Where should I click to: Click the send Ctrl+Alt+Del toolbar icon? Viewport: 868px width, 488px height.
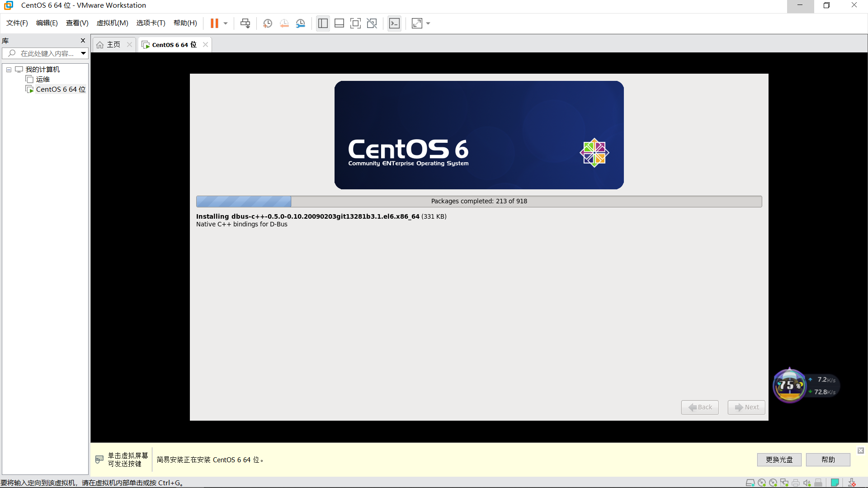[245, 23]
